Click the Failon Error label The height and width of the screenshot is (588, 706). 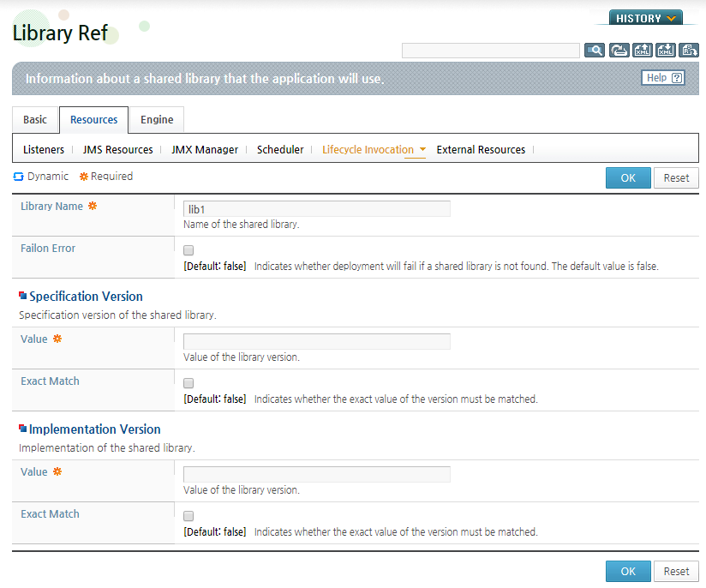(48, 249)
